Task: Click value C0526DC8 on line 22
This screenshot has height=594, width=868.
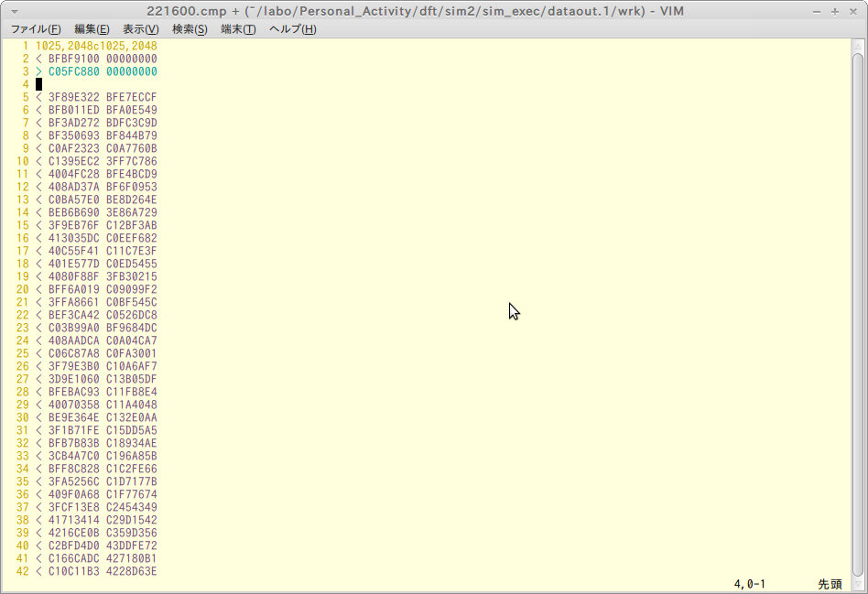Action: [x=132, y=315]
